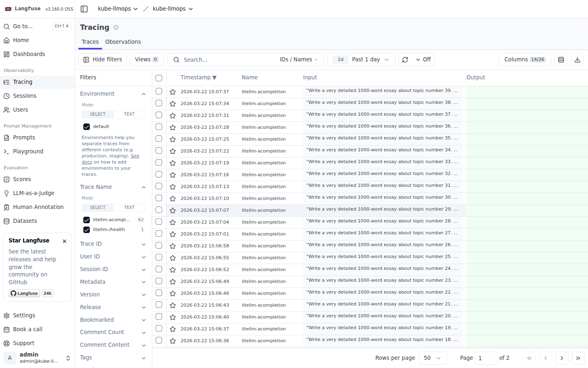Uncheck the default environment filter
This screenshot has width=588, height=368.
click(87, 127)
